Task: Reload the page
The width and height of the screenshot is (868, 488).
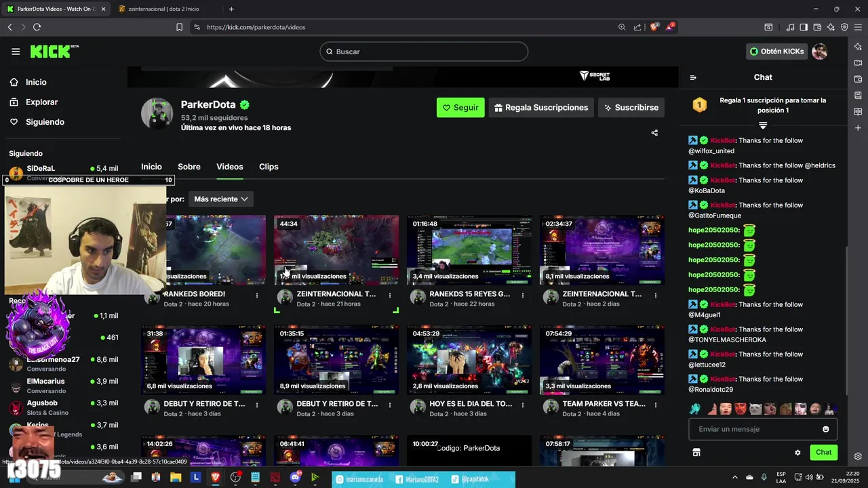Action: [x=37, y=27]
